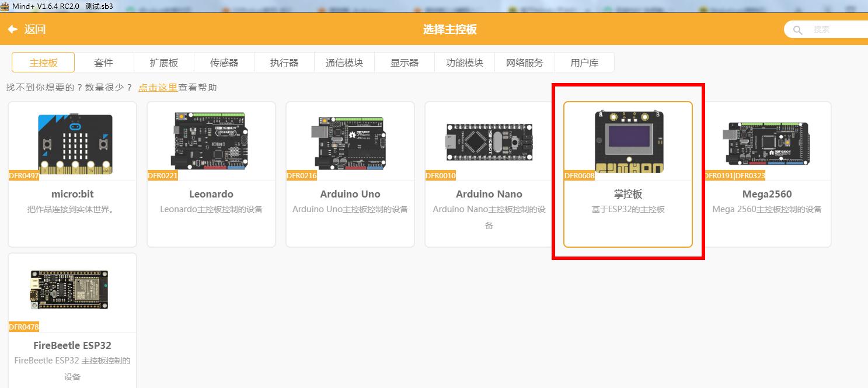The width and height of the screenshot is (868, 388).
Task: Open the 通信模块 tab
Action: tap(344, 63)
